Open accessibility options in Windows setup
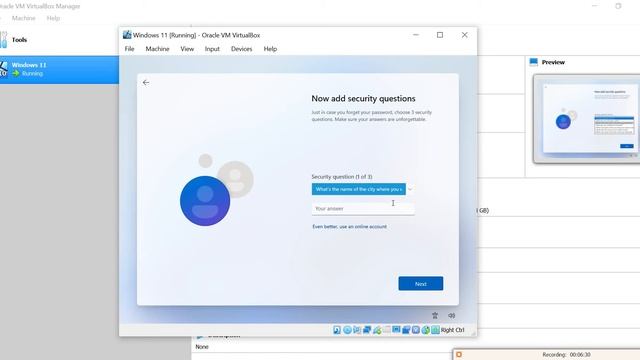This screenshot has width=640, height=360. tap(435, 316)
